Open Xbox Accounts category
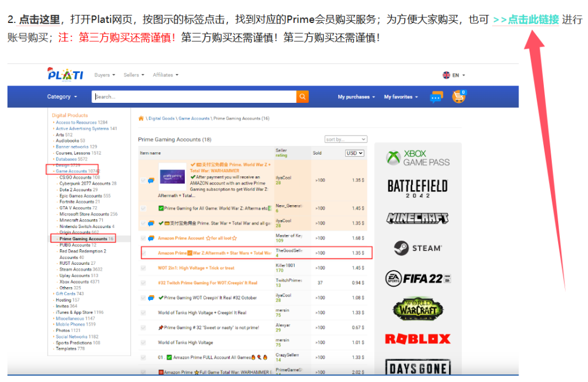 point(74,282)
